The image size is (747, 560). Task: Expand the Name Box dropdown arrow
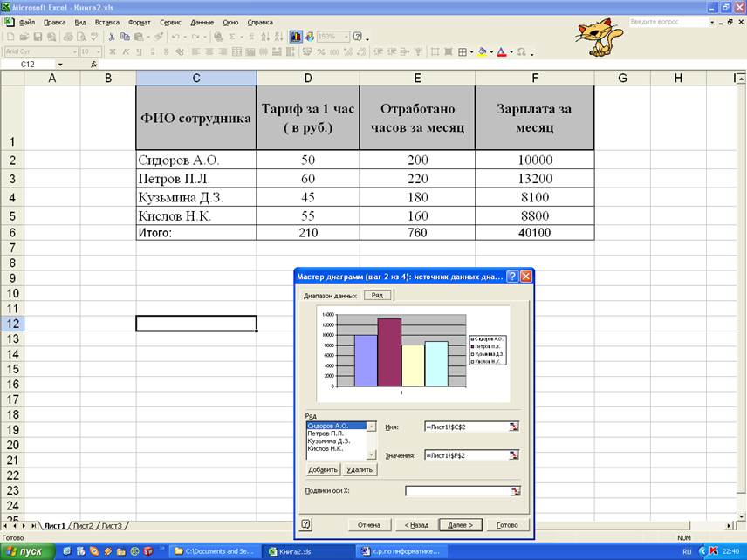[60, 65]
